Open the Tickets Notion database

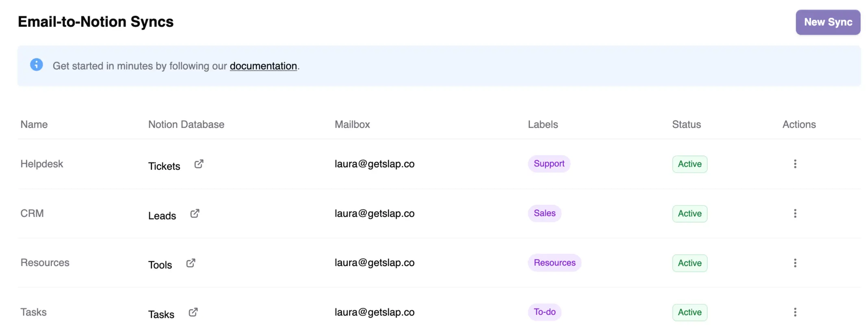[164, 166]
